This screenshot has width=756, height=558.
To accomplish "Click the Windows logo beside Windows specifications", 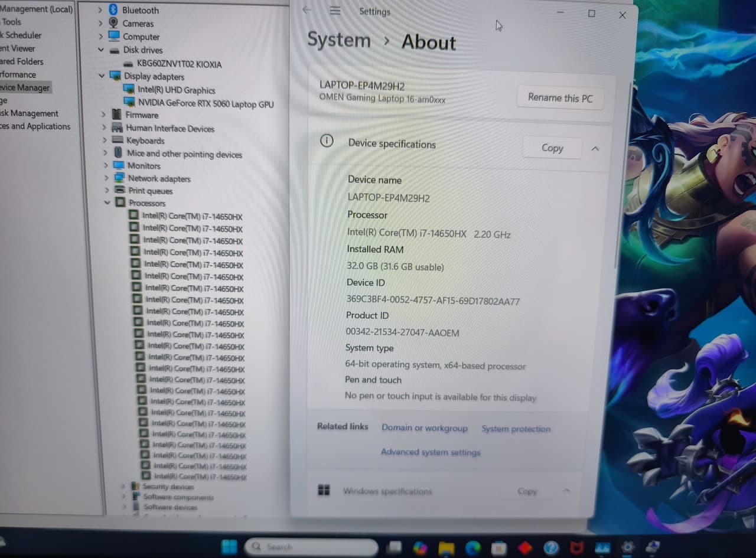I will 324,490.
